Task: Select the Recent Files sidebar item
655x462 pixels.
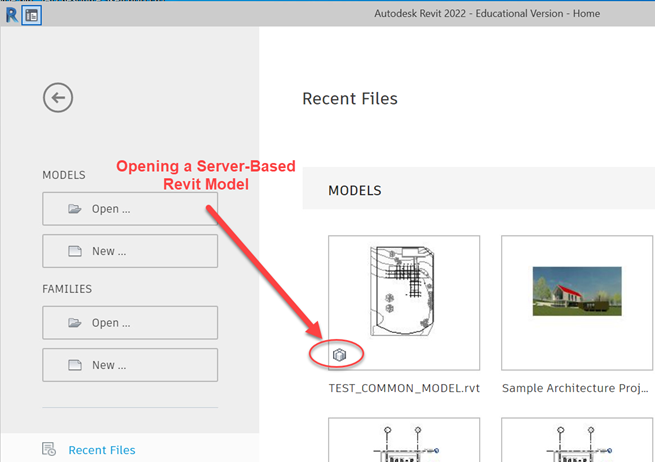Action: click(x=130, y=449)
